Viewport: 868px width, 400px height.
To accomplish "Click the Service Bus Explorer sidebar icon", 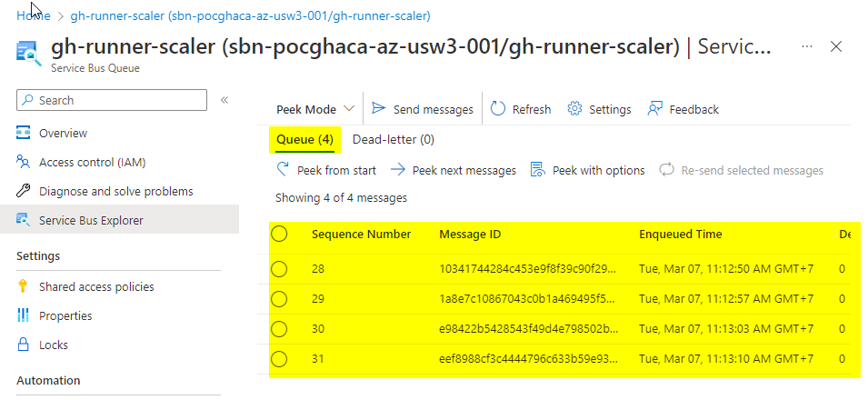I will pos(23,220).
